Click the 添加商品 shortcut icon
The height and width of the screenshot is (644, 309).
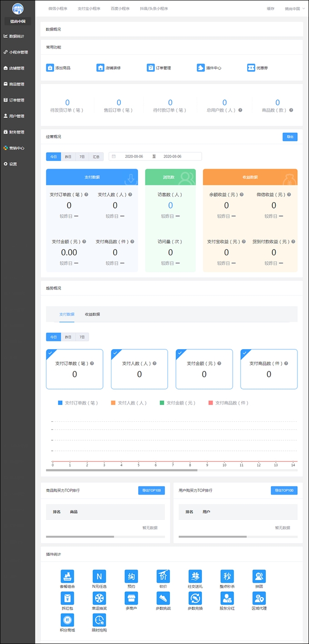(50, 68)
